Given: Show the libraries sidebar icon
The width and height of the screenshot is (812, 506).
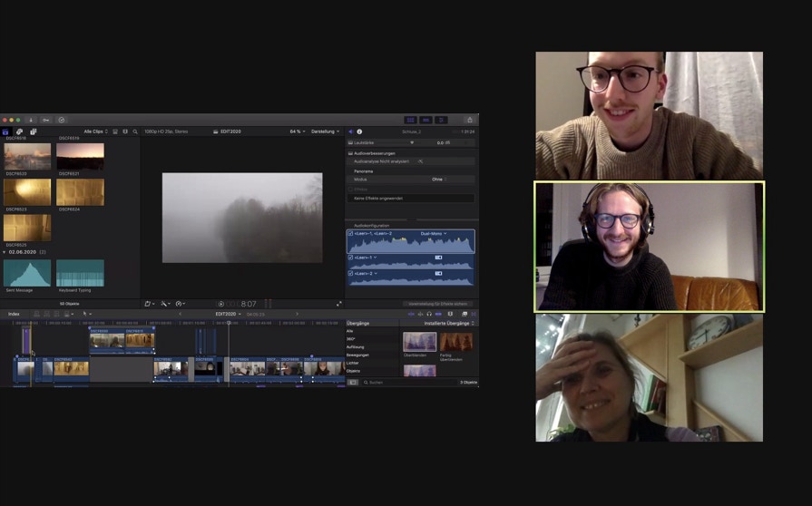Looking at the screenshot, I should (5, 131).
